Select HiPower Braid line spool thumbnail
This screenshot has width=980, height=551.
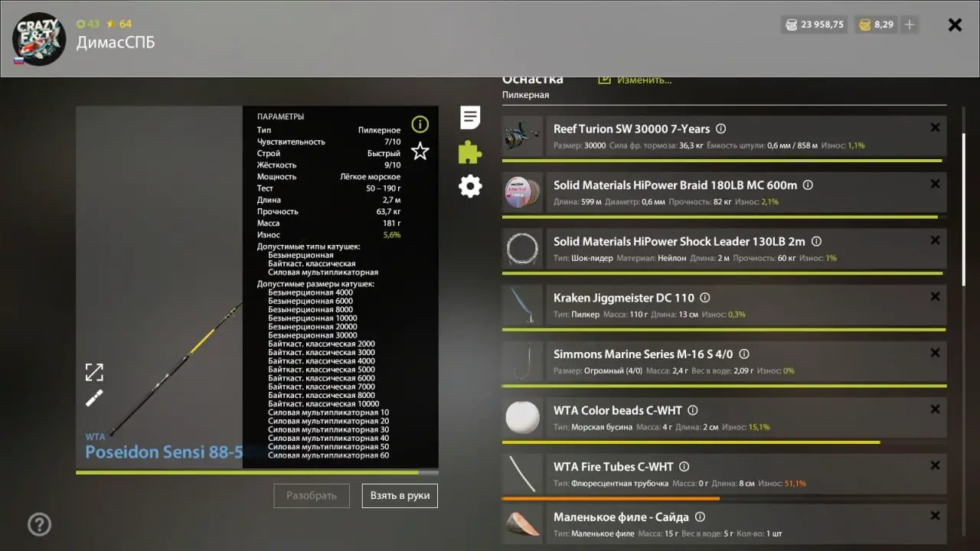(x=523, y=193)
